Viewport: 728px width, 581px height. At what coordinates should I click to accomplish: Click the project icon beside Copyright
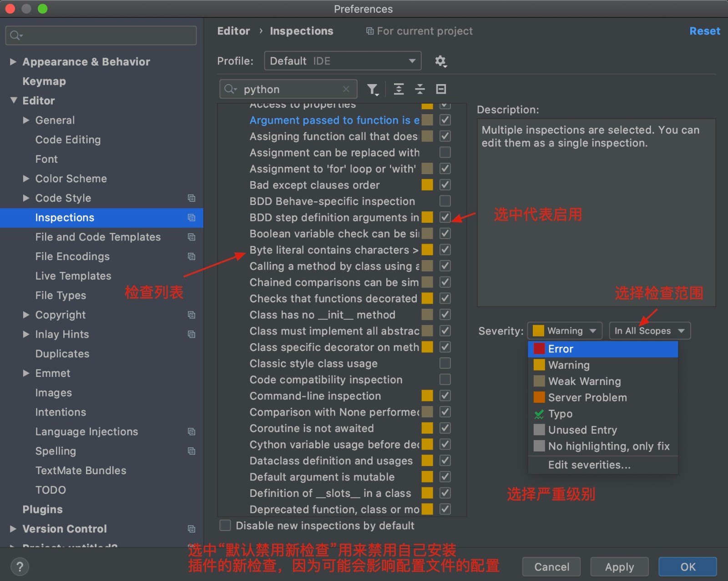192,315
